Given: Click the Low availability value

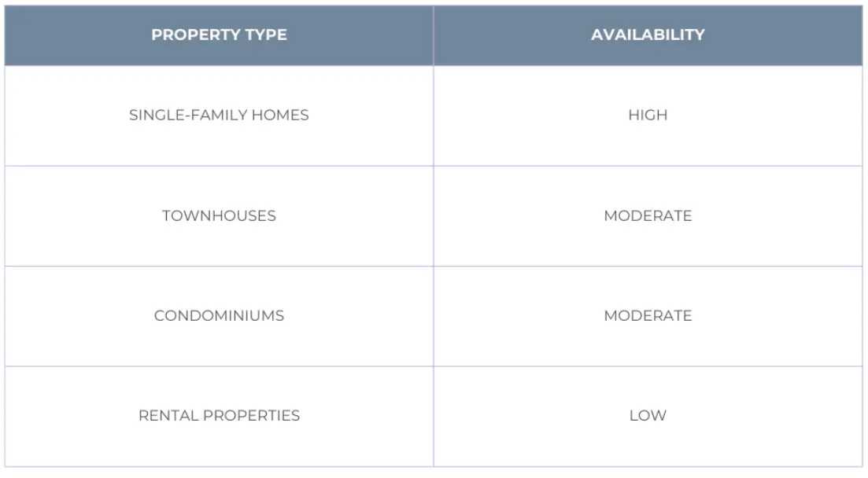Looking at the screenshot, I should coord(648,415).
